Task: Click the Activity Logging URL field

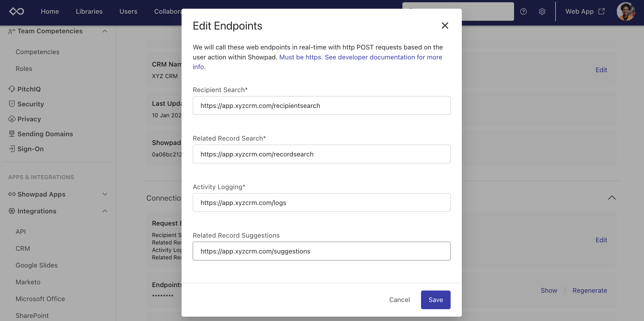Action: (x=321, y=202)
